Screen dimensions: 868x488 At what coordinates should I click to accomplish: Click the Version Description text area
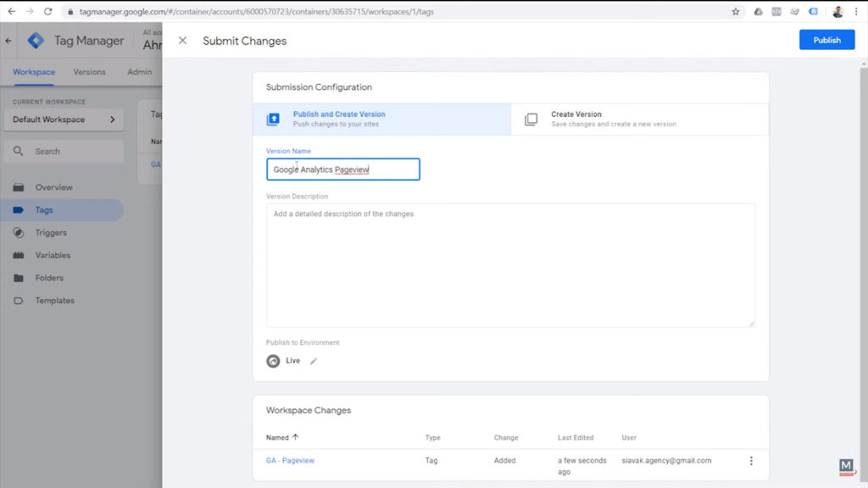pyautogui.click(x=510, y=264)
